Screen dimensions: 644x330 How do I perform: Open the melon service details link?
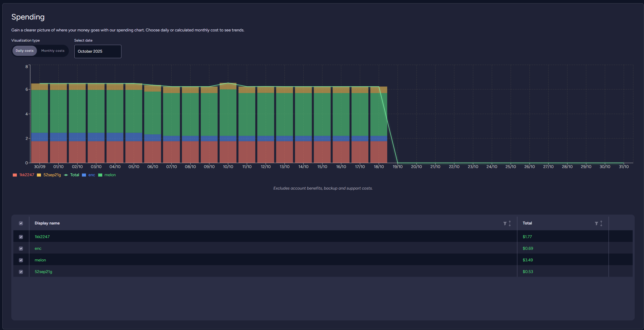[x=40, y=260]
